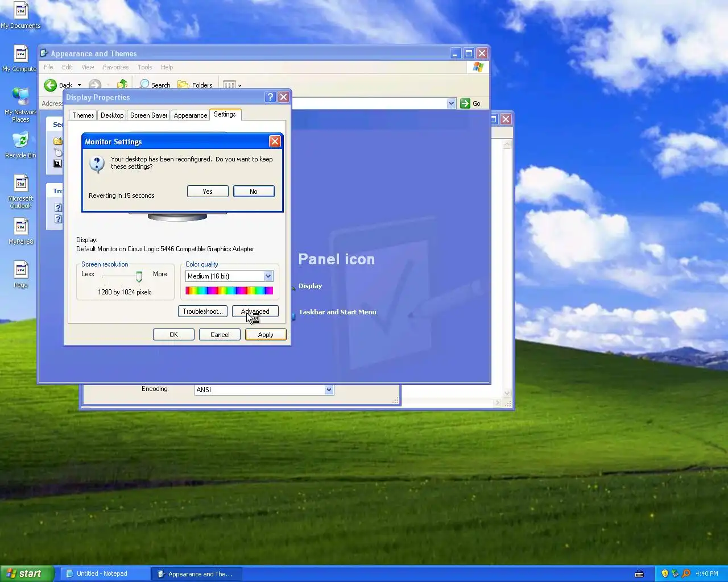The height and width of the screenshot is (582, 728).
Task: Click the Forward arrow icon
Action: 95,85
